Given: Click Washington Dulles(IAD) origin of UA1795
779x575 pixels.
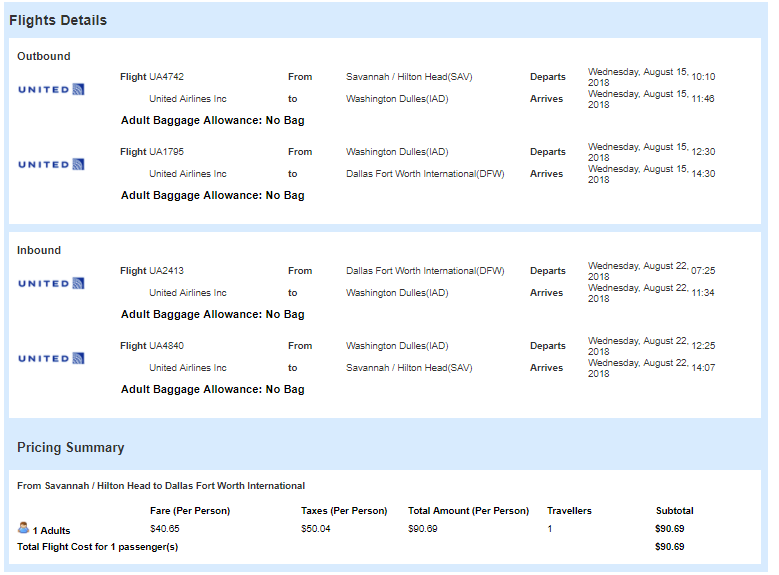Looking at the screenshot, I should tap(397, 152).
